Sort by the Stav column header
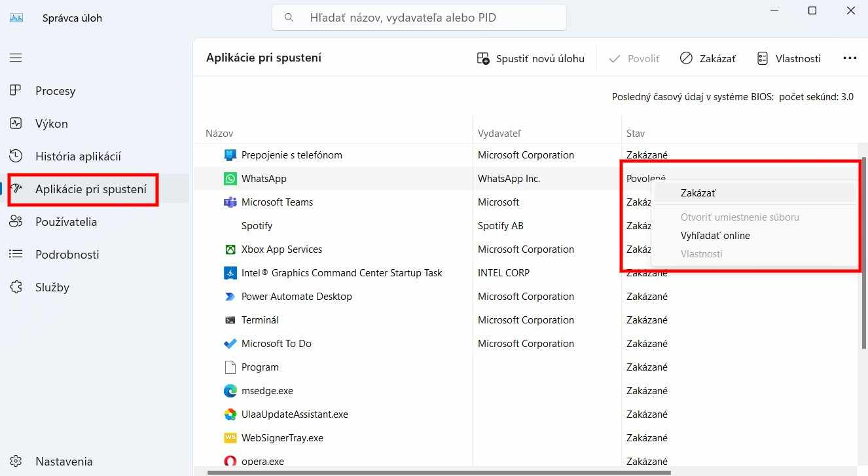 (x=636, y=134)
